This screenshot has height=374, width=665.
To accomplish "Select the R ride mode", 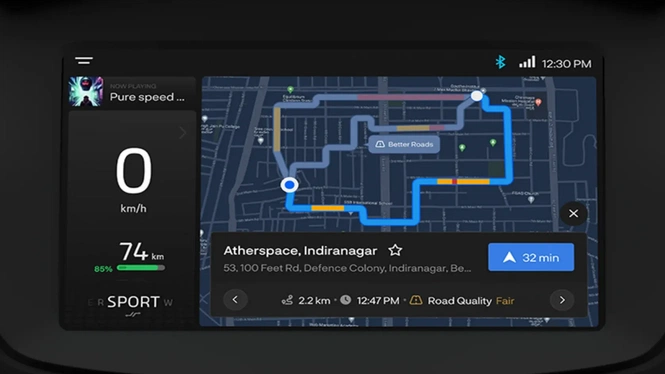I will point(101,303).
